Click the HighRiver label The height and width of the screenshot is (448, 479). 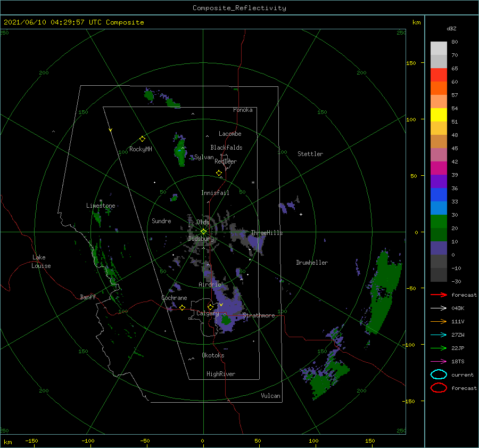pyautogui.click(x=221, y=374)
